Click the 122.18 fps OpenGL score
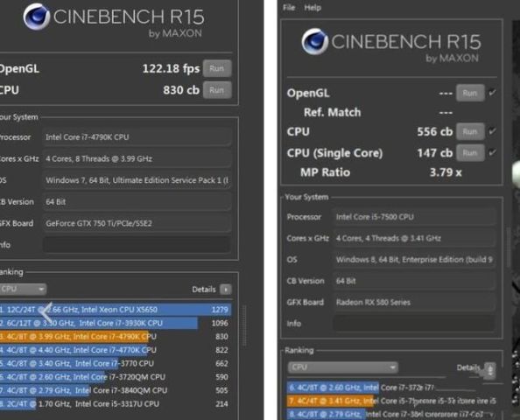 171,68
